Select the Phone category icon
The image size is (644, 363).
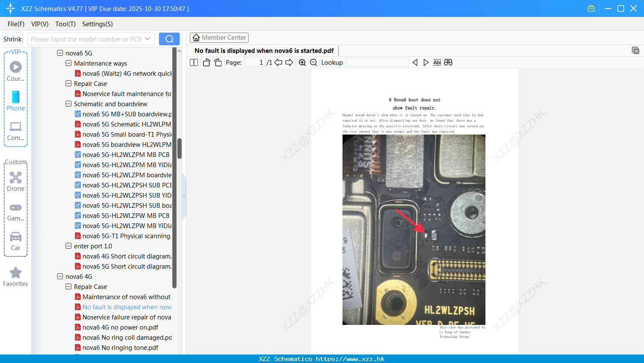pyautogui.click(x=16, y=101)
